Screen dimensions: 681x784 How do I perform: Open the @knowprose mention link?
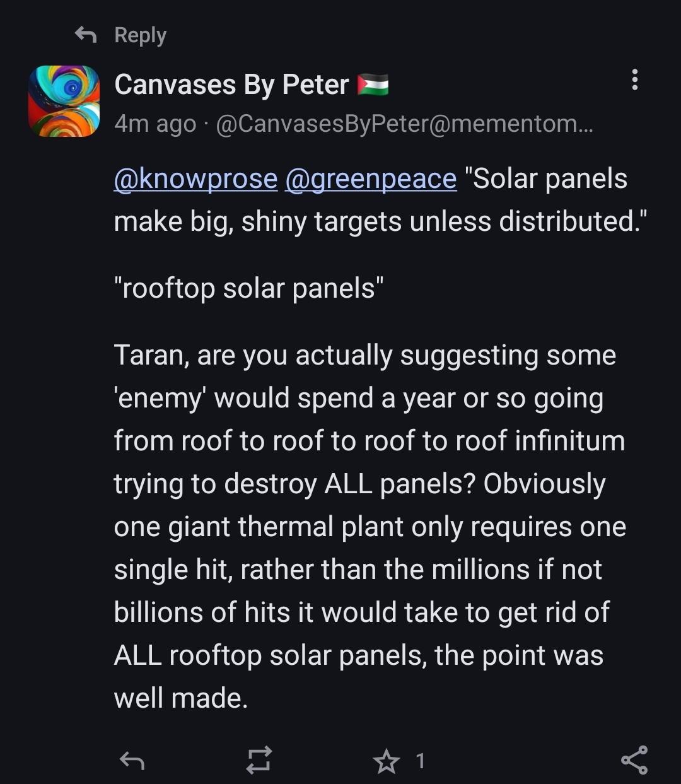[x=195, y=178]
